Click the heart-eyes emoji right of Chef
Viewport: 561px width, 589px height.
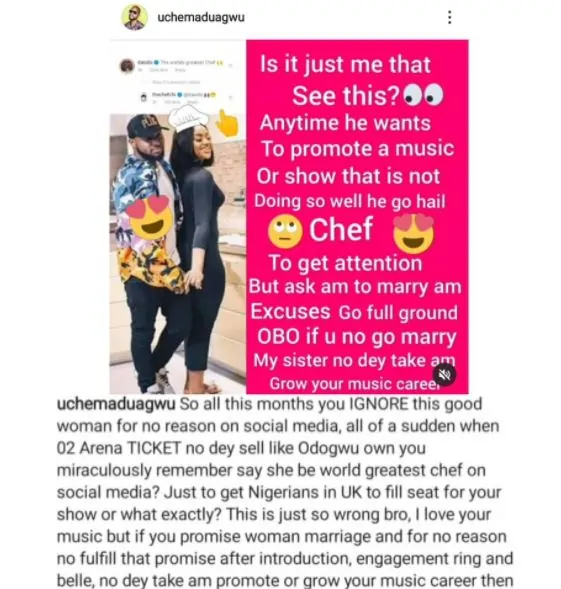tap(413, 233)
